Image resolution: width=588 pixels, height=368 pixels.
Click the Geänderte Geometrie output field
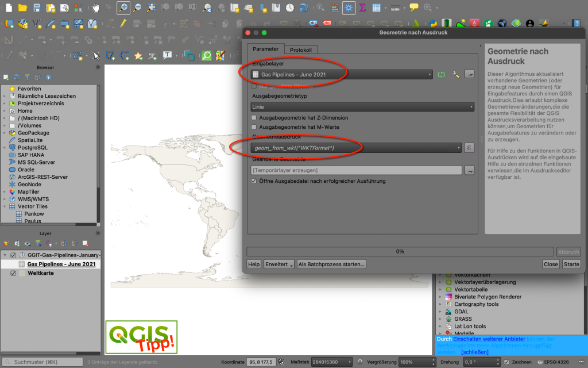pyautogui.click(x=356, y=170)
